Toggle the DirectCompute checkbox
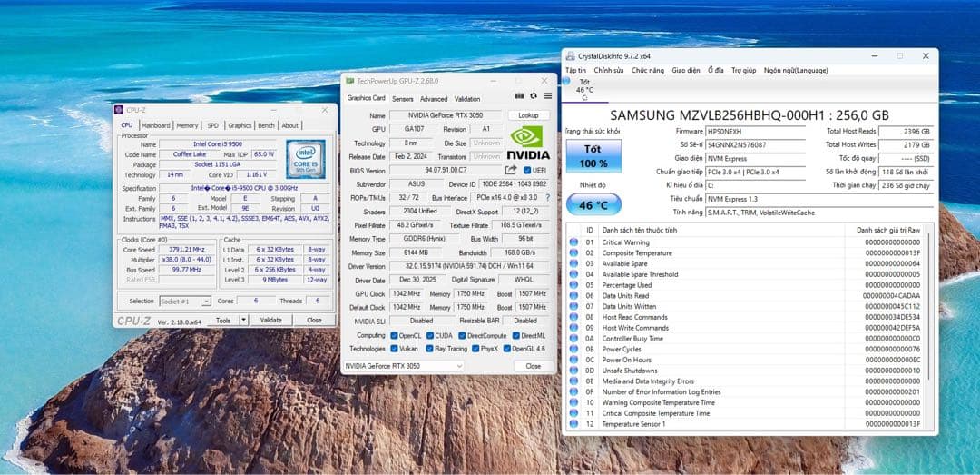 tap(462, 335)
